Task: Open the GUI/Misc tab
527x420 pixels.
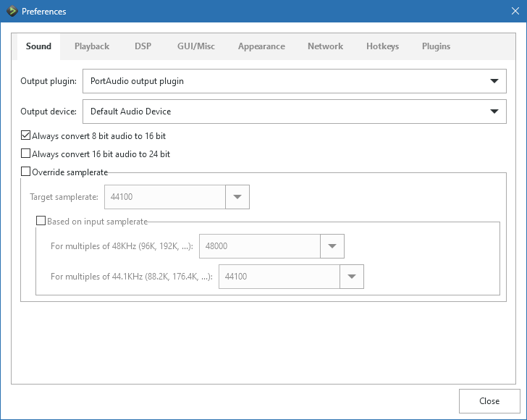Action: click(x=196, y=46)
